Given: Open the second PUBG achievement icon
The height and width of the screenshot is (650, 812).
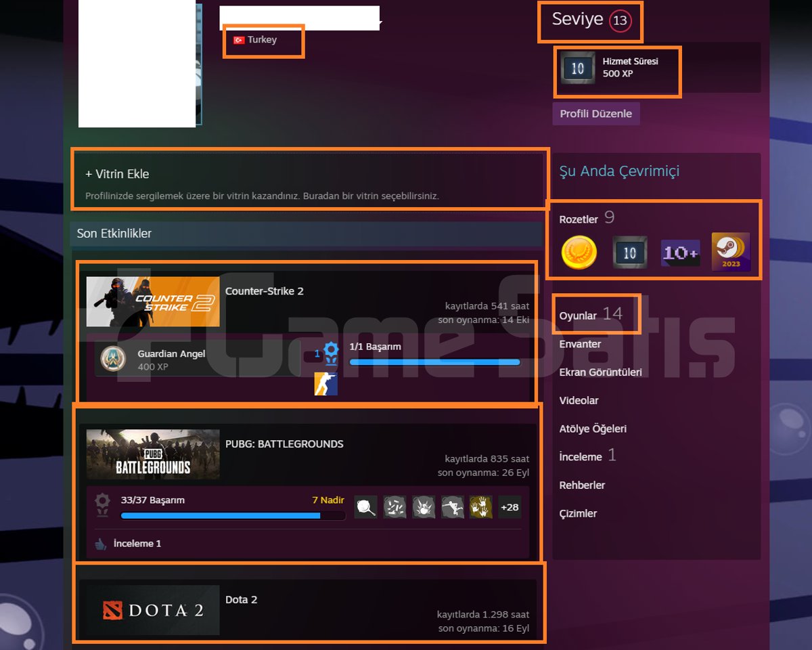Looking at the screenshot, I should pyautogui.click(x=394, y=506).
